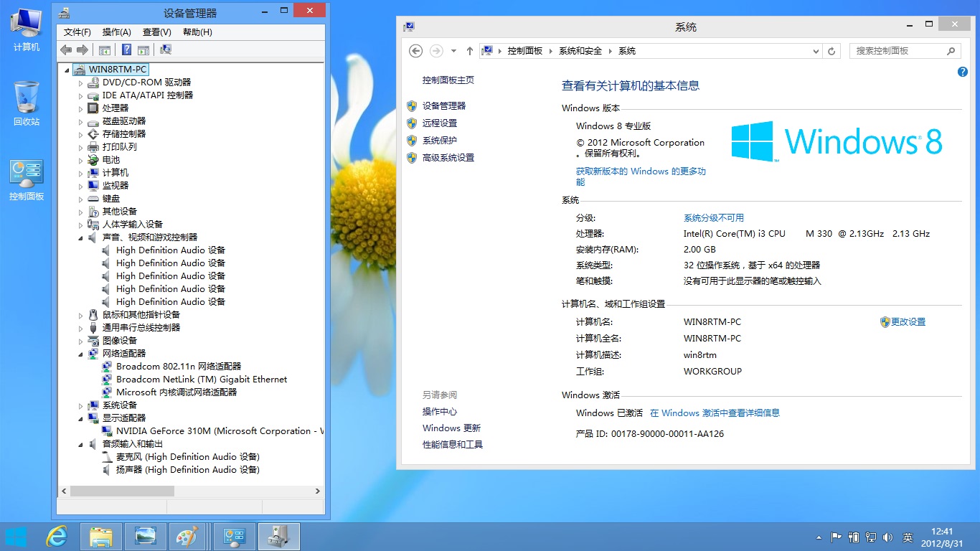This screenshot has width=980, height=551.
Task: Collapse the WIN8RTM-PC root node
Action: pyautogui.click(x=67, y=70)
